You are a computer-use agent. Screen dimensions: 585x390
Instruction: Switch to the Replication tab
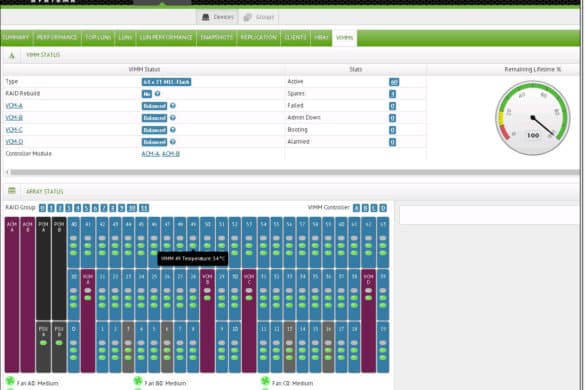[259, 38]
